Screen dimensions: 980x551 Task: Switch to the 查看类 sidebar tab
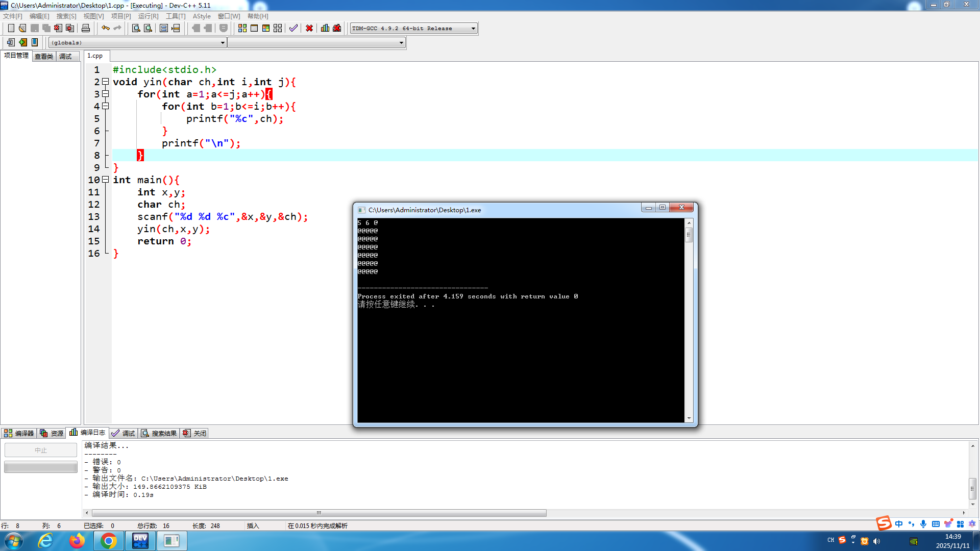[x=44, y=56]
